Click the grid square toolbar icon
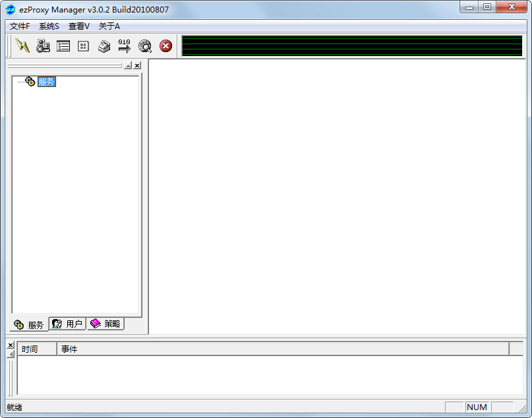Screen dimensions: 532x418 [x=83, y=46]
